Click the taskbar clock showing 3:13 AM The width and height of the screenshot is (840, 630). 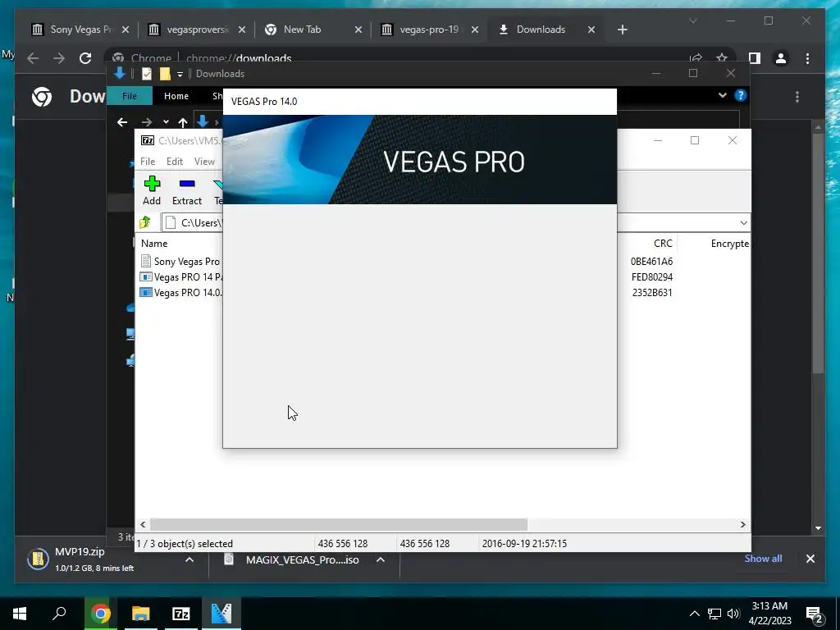click(x=769, y=614)
